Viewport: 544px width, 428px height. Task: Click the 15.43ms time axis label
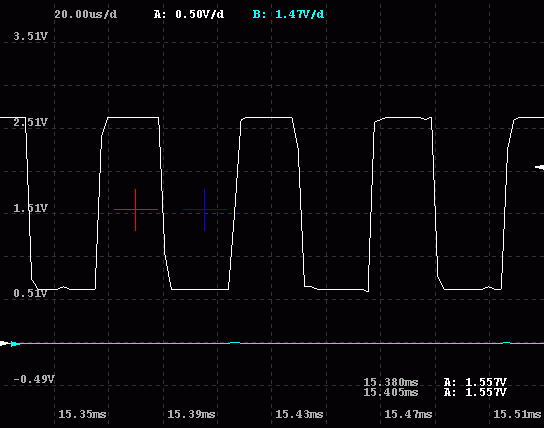pos(299,414)
